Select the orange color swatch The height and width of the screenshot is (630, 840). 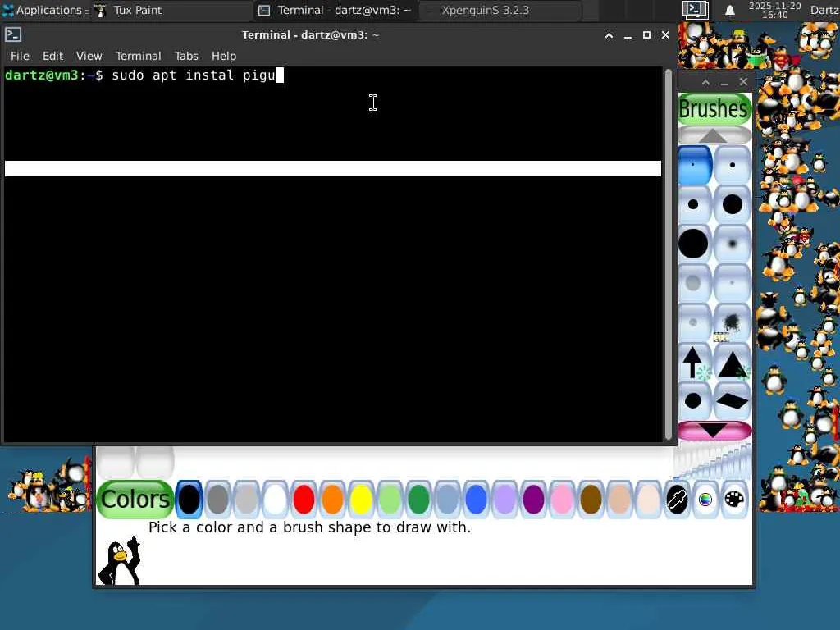pyautogui.click(x=333, y=500)
